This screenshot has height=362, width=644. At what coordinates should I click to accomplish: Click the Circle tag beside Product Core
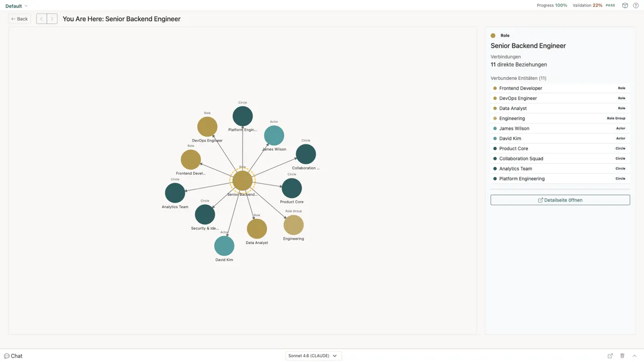click(x=620, y=149)
